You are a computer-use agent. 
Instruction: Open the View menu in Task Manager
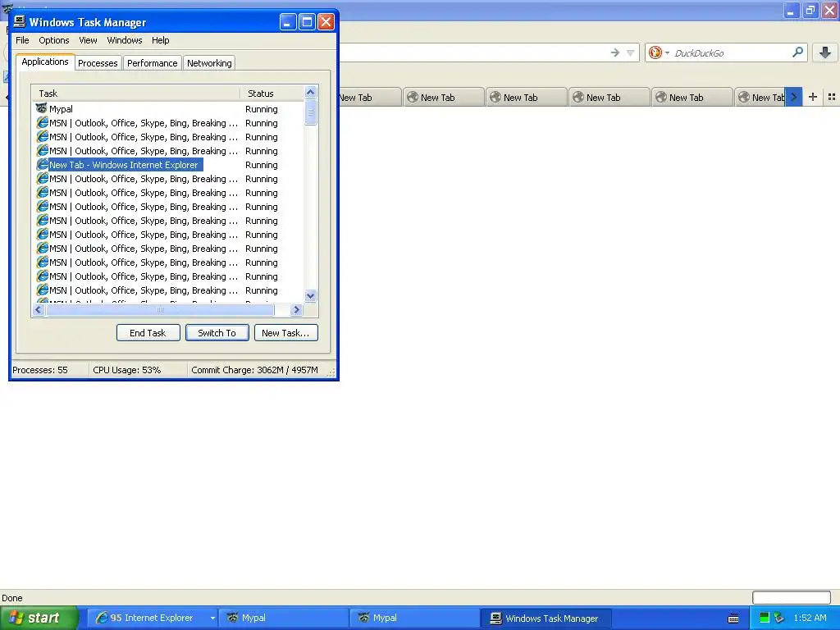coord(88,40)
